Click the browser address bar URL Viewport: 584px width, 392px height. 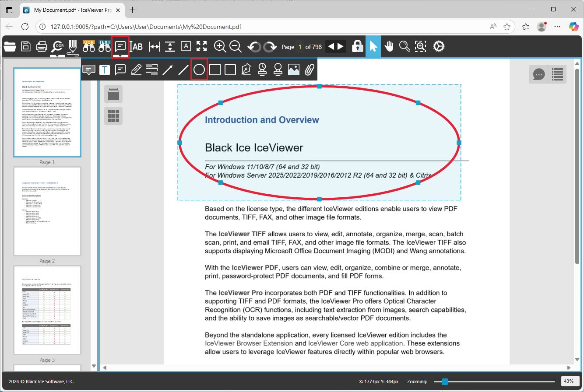pos(146,27)
